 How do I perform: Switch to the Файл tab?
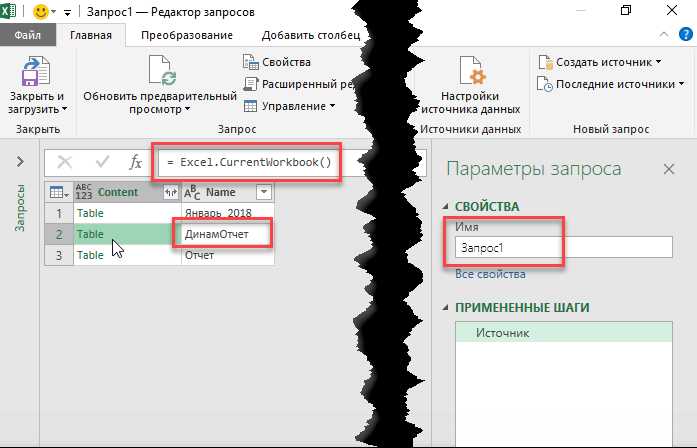[x=28, y=35]
